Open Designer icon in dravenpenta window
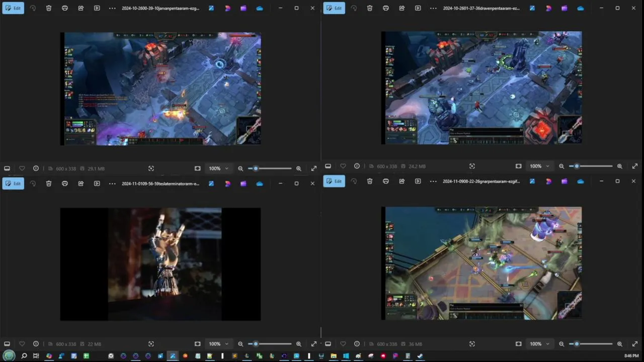Viewport: 644px width, 362px height. tap(548, 8)
